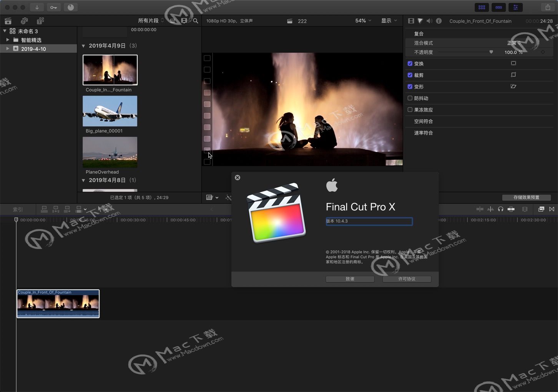Open the 混合模式 blend mode dropdown
558x392 pixels.
(x=514, y=43)
